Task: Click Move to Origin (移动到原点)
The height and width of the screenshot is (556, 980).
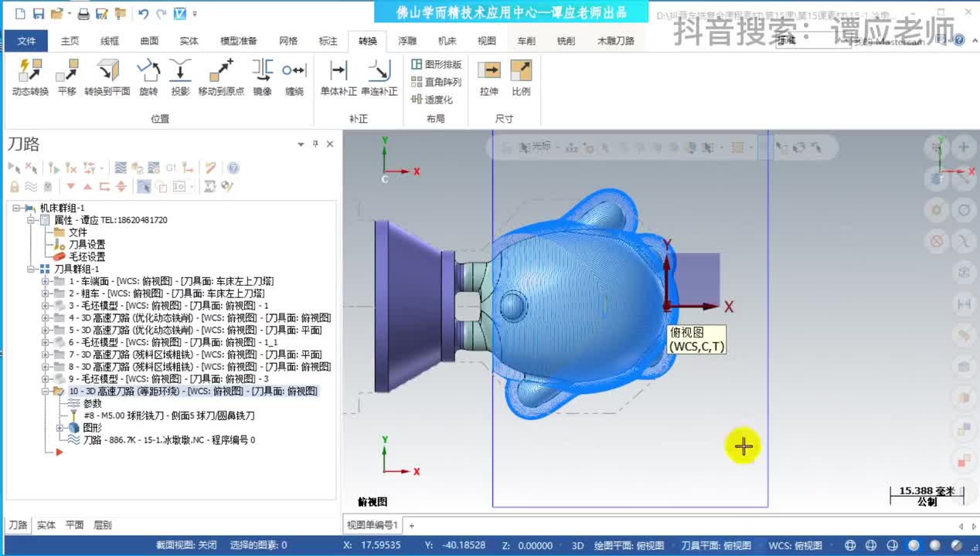Action: tap(221, 77)
